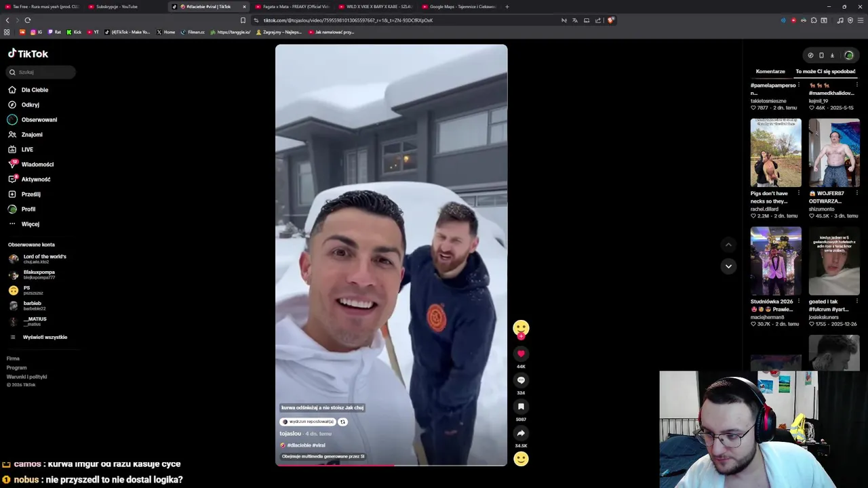
Task: Open the browser extensions puzzle icon
Action: (x=814, y=20)
